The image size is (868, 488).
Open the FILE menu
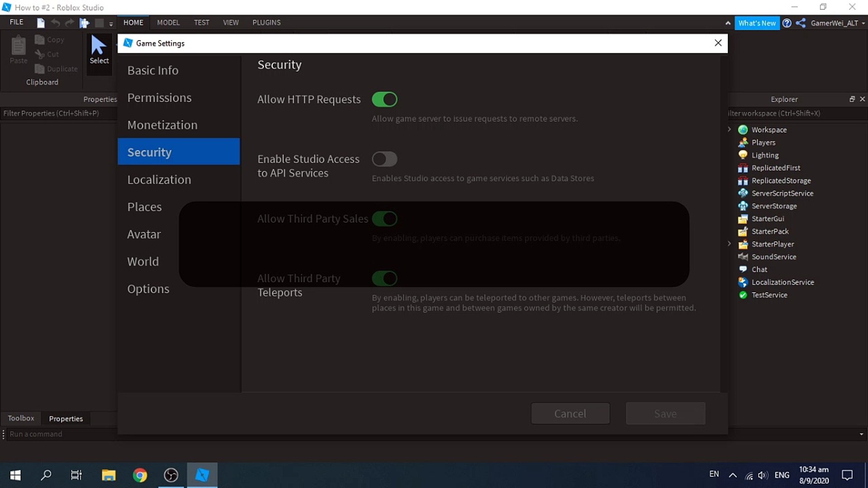(x=16, y=22)
